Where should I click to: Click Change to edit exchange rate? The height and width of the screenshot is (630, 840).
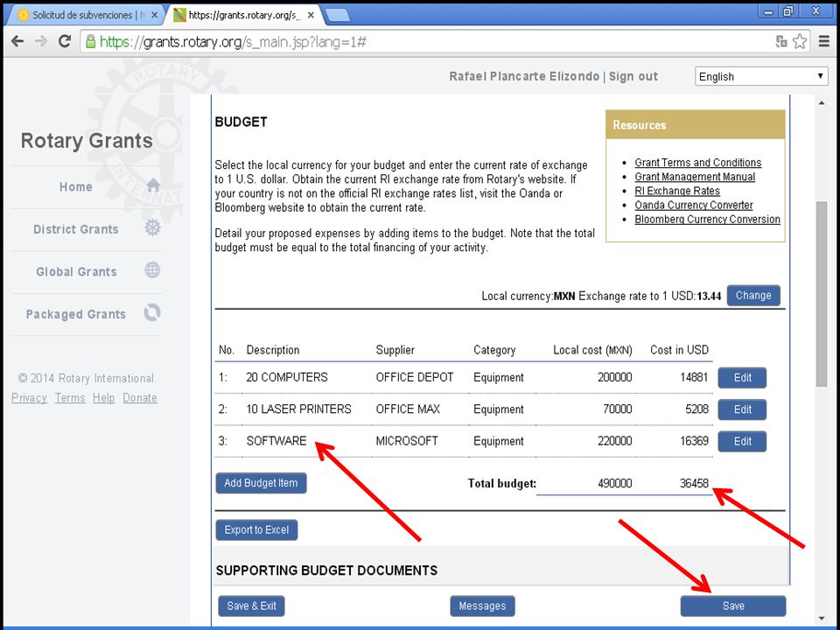click(x=753, y=296)
